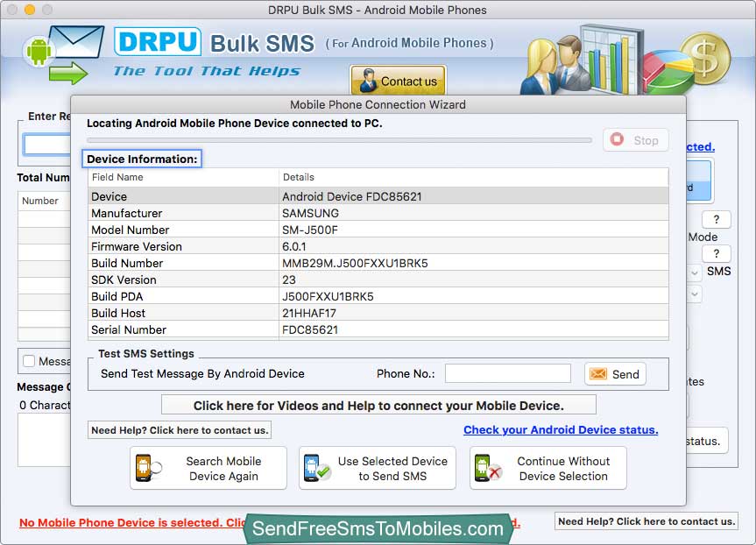Click the Details column header
756x545 pixels.
coord(473,177)
